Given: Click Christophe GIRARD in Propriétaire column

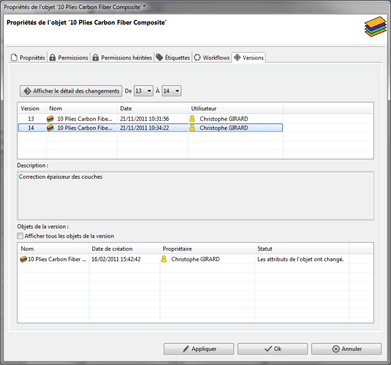Looking at the screenshot, I should coord(195,259).
